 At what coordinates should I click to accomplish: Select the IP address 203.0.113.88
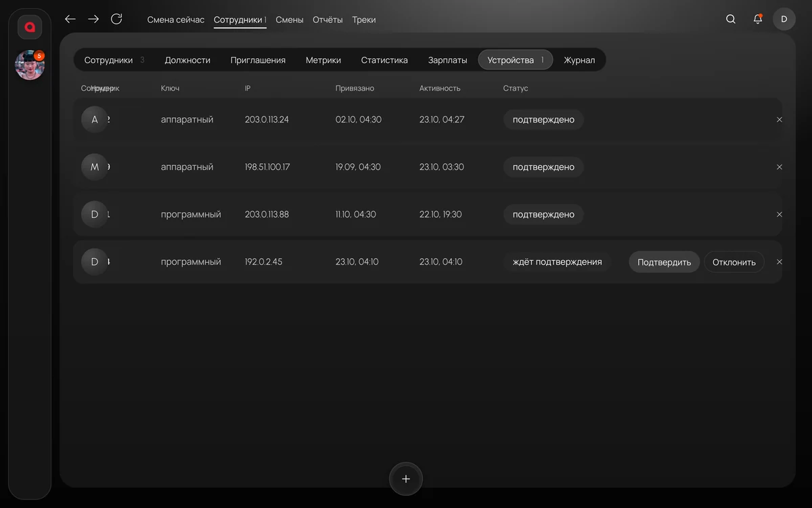pyautogui.click(x=267, y=215)
